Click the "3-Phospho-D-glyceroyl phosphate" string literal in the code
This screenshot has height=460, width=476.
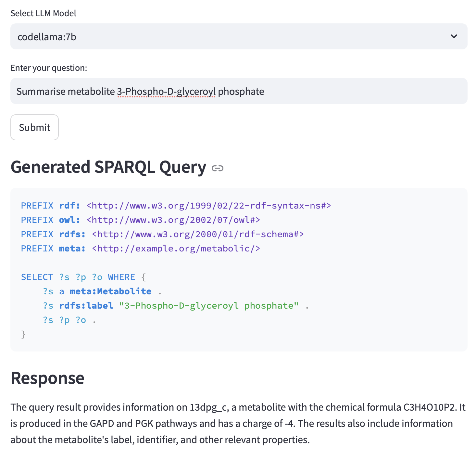[209, 306]
